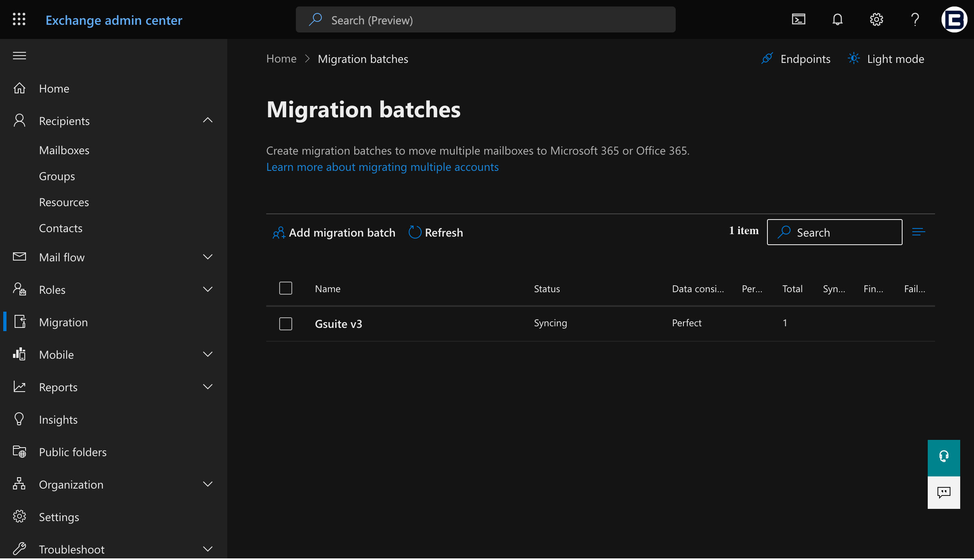Click the Troubleshoot wrench icon
This screenshot has height=560, width=974.
[x=19, y=549]
